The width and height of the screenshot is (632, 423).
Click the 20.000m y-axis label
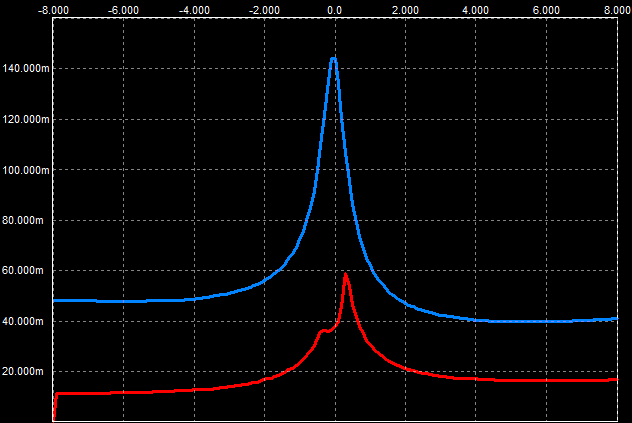(x=23, y=371)
